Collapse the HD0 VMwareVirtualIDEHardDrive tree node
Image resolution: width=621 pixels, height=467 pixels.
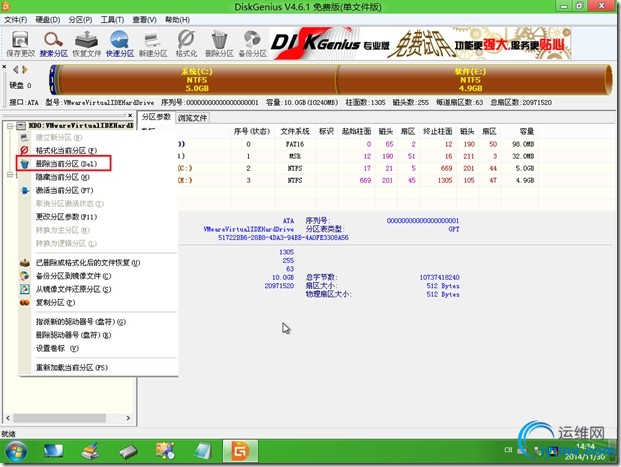[10, 126]
